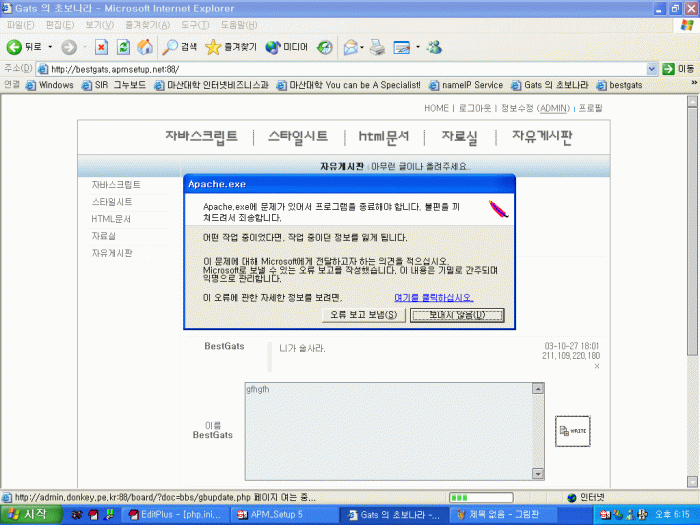Click the Back arrow toolbar icon
700x525 pixels.
(x=14, y=47)
